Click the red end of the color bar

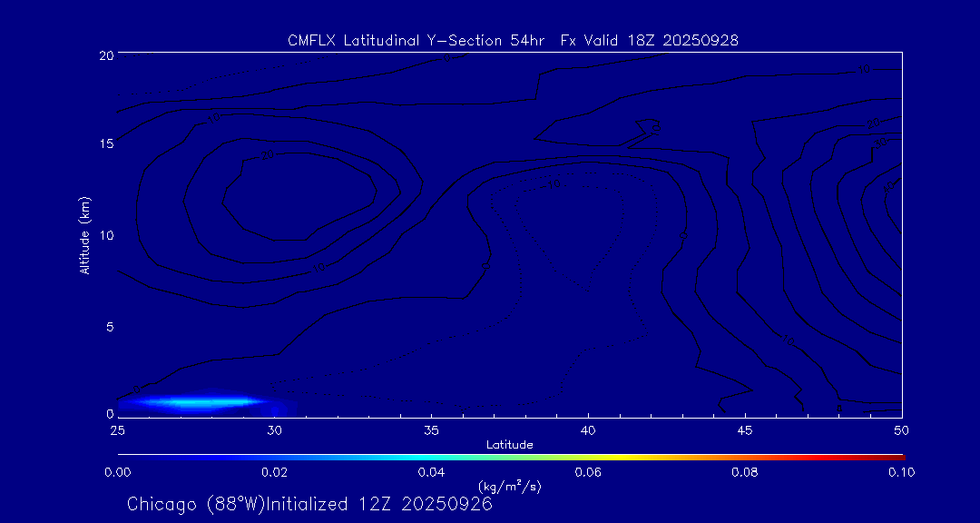tap(897, 456)
